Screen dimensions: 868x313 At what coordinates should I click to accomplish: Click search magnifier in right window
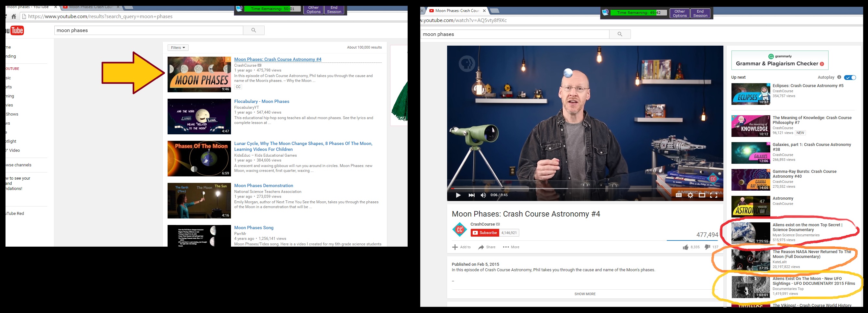[620, 34]
